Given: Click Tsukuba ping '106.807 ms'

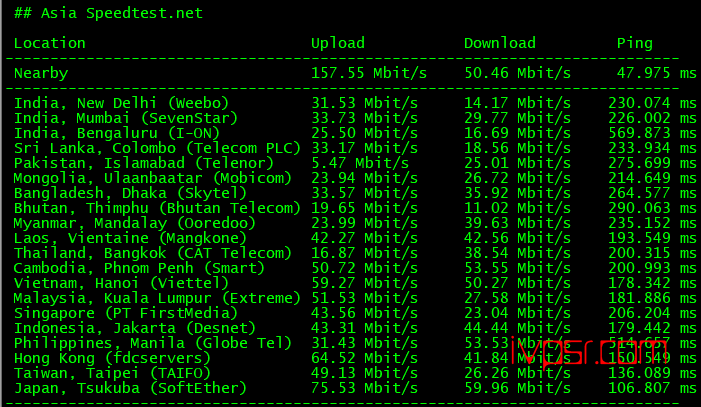Looking at the screenshot, I should tap(652, 388).
